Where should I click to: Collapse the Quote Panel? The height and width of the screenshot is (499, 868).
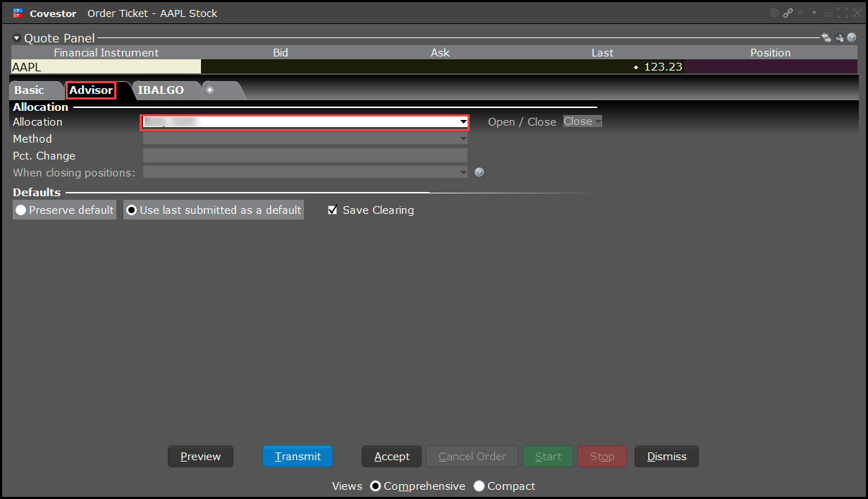click(x=16, y=37)
